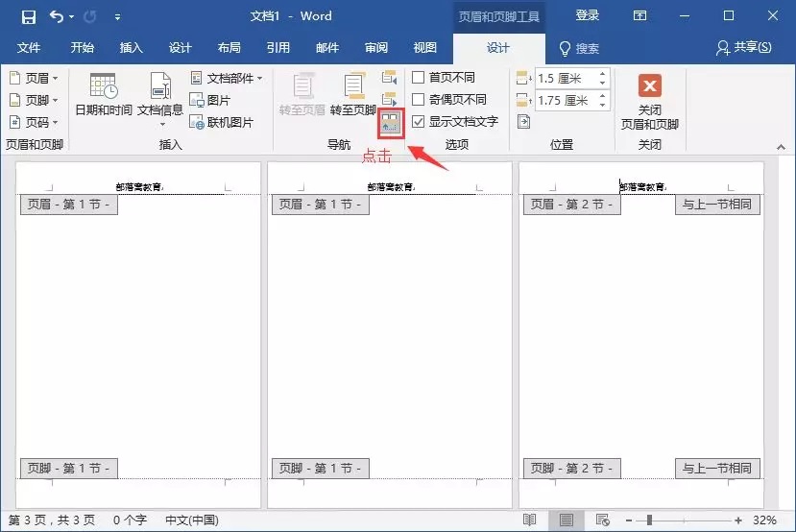Switch to the 插入 ribbon tab

pos(131,48)
